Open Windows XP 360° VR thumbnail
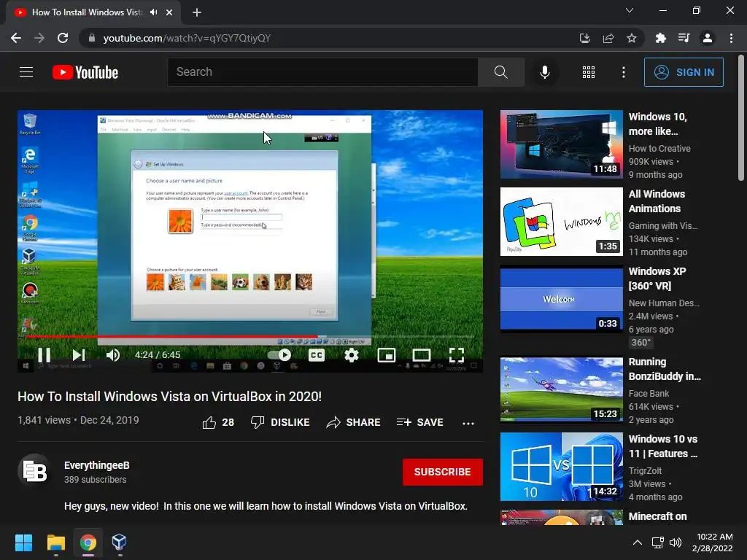Viewport: 747px width, 560px height. [561, 298]
